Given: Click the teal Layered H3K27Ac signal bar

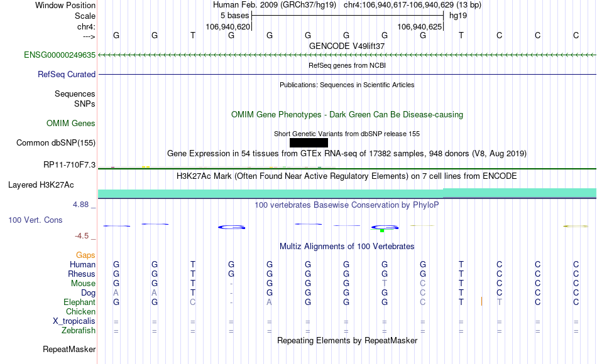Looking at the screenshot, I should pyautogui.click(x=347, y=193).
